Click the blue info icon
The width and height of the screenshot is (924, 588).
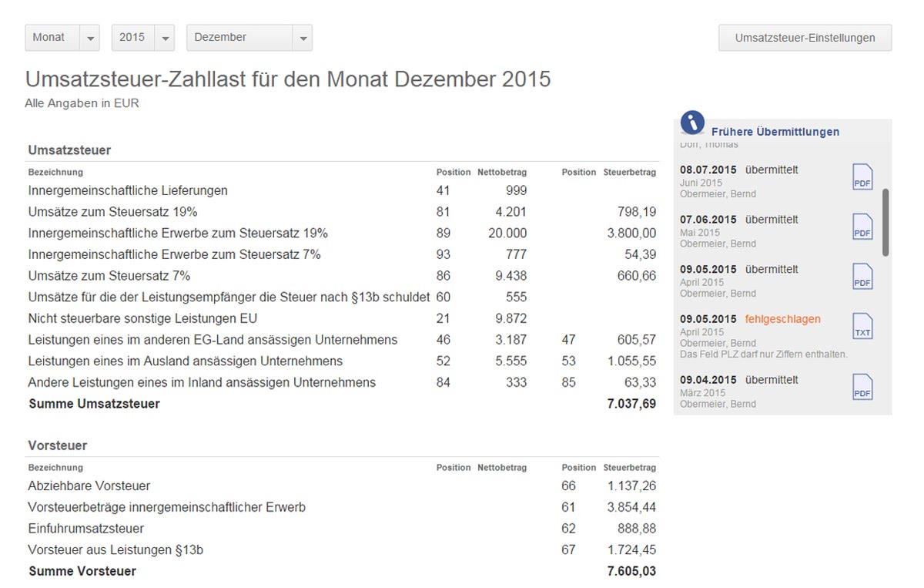(693, 123)
